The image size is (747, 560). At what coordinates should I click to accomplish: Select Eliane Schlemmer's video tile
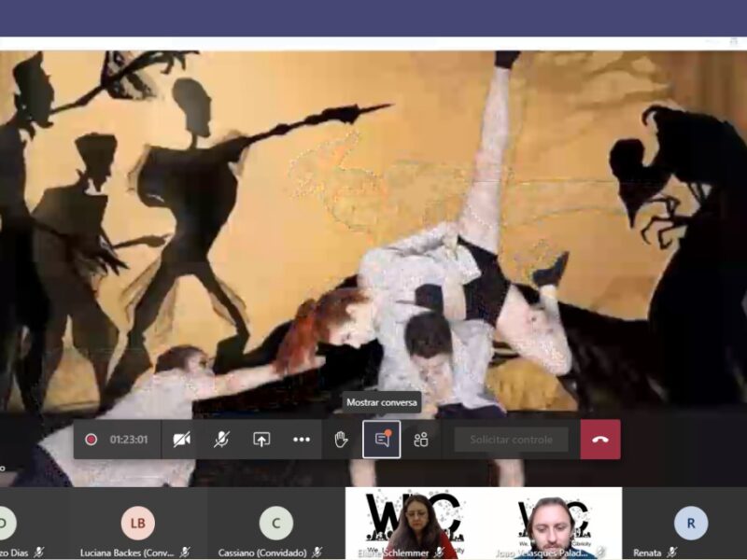415,523
